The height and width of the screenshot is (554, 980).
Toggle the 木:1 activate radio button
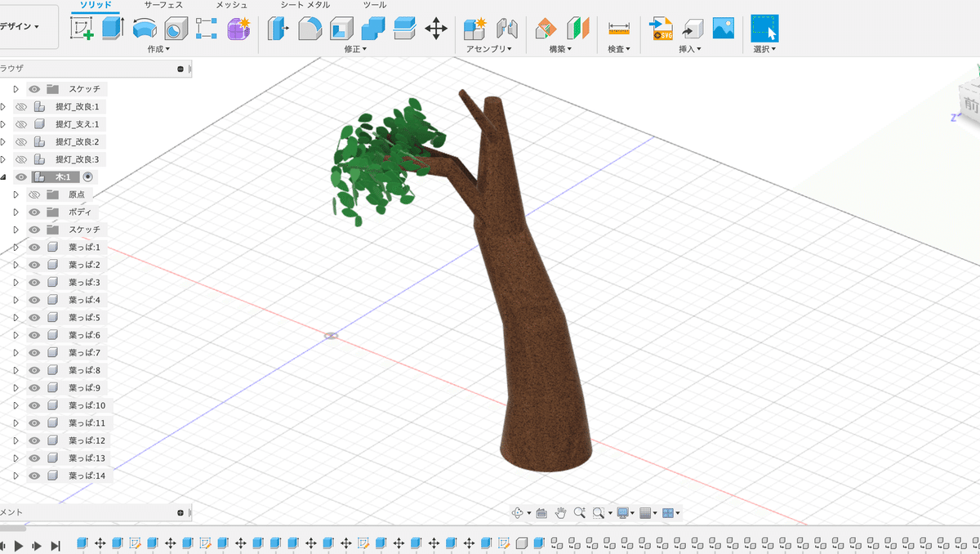[88, 177]
